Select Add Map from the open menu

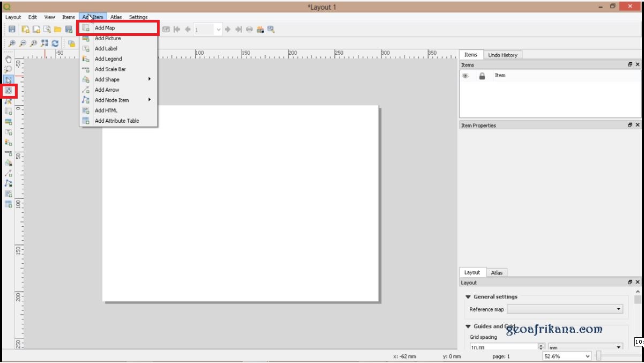click(104, 27)
